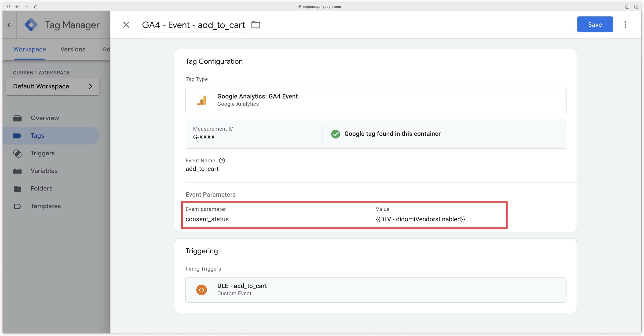
Task: Select the Google Analytics: GA4 Event tag type
Action: click(376, 100)
